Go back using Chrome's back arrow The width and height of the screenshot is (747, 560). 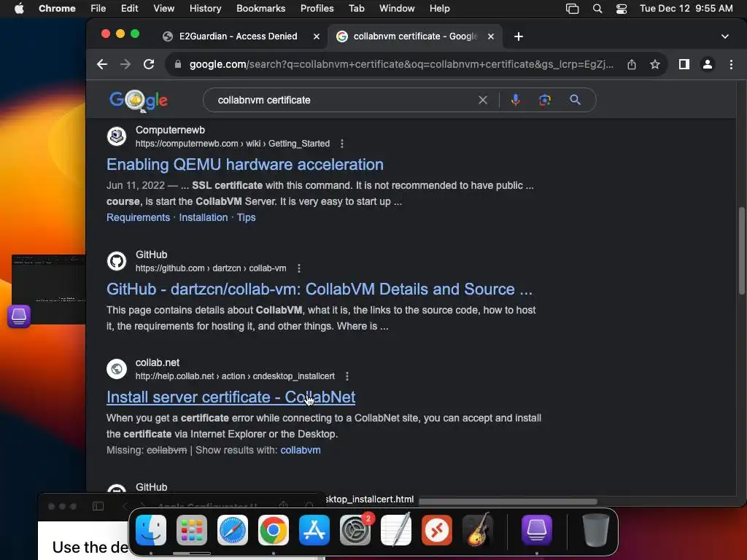(102, 64)
